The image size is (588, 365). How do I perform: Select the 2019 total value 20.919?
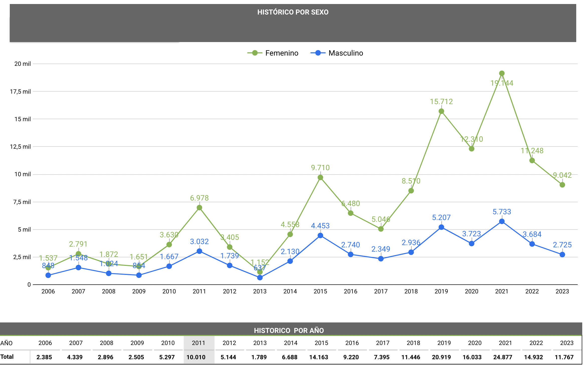click(441, 357)
